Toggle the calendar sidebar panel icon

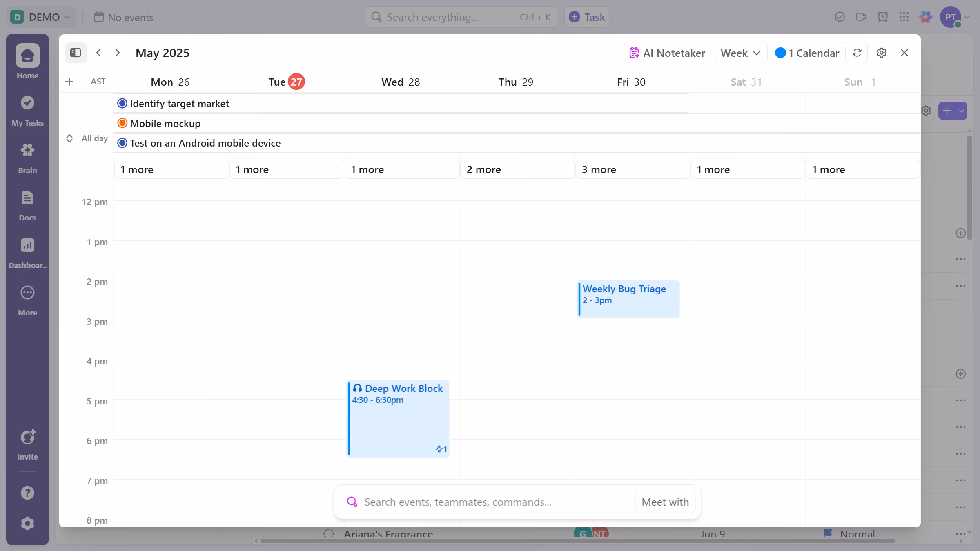76,53
